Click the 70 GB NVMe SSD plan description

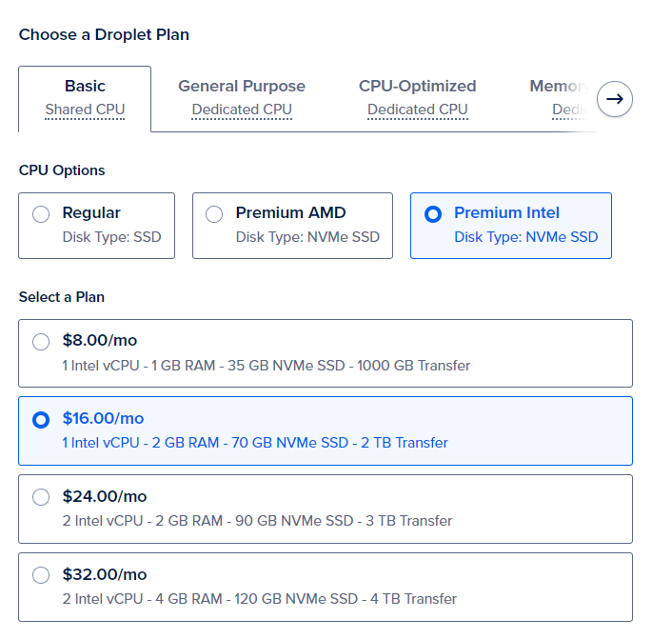pos(255,443)
